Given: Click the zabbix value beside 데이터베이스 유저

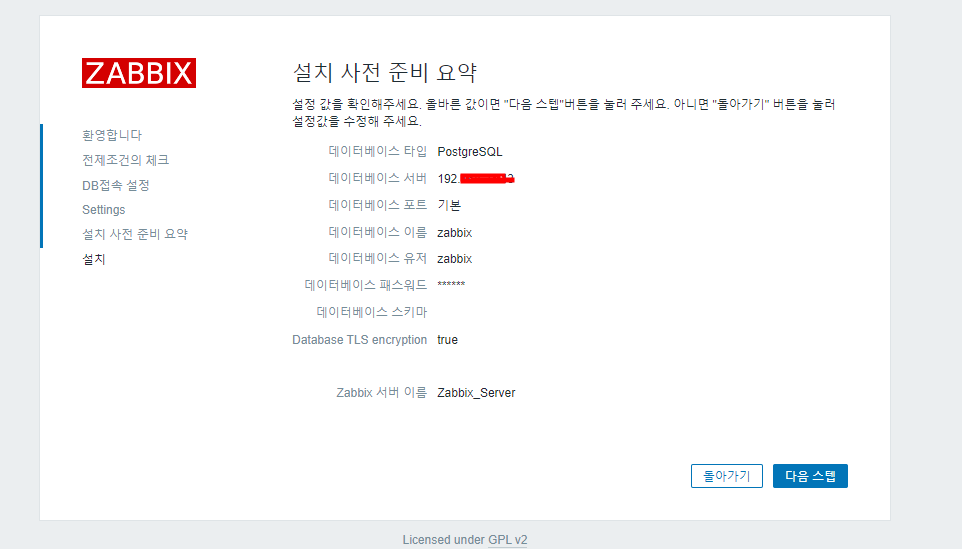Looking at the screenshot, I should [455, 259].
